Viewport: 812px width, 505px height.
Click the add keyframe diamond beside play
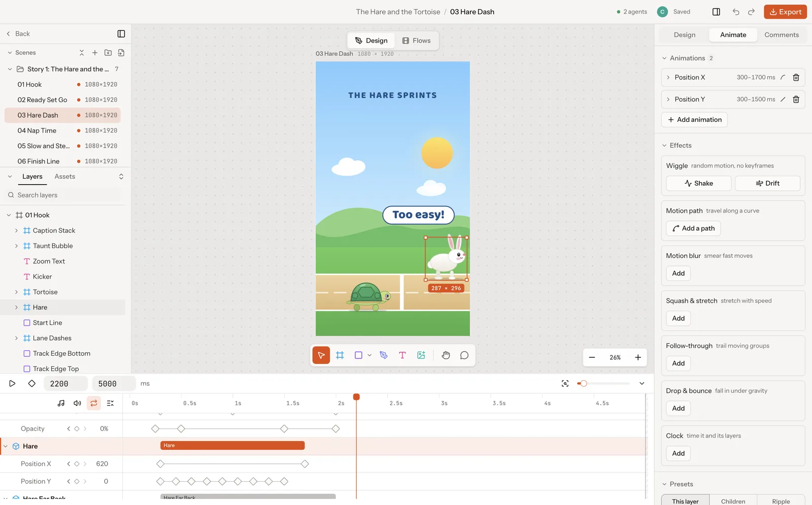click(32, 384)
